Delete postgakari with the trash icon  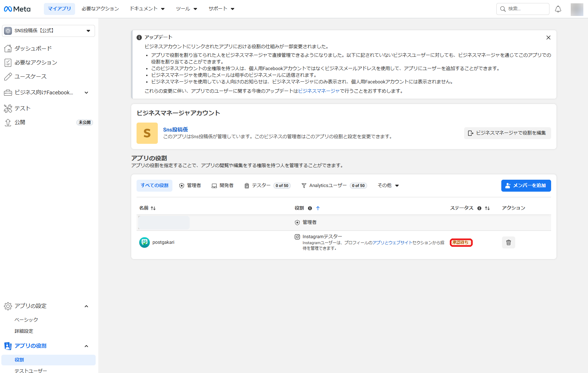509,242
